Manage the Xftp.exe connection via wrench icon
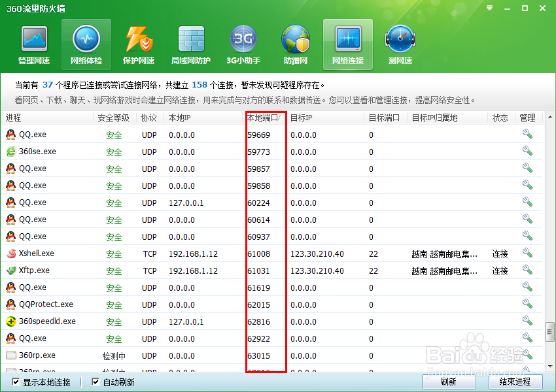 [x=527, y=270]
